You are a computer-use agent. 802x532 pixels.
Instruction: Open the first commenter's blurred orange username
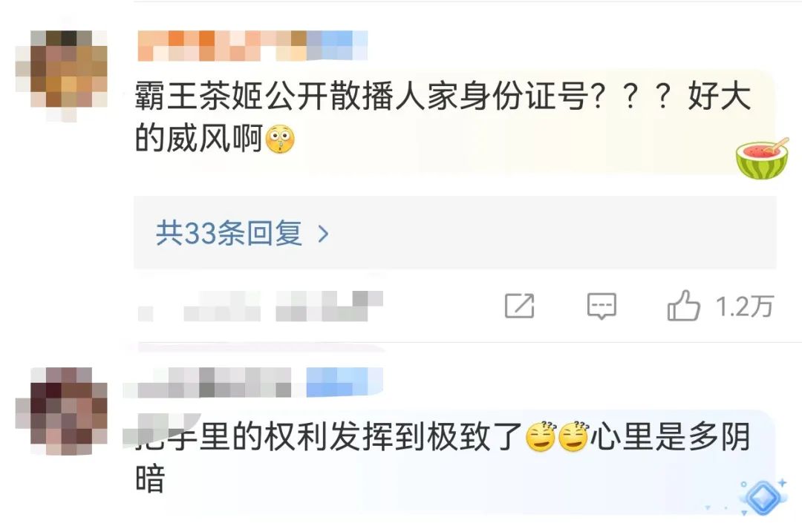(222, 45)
